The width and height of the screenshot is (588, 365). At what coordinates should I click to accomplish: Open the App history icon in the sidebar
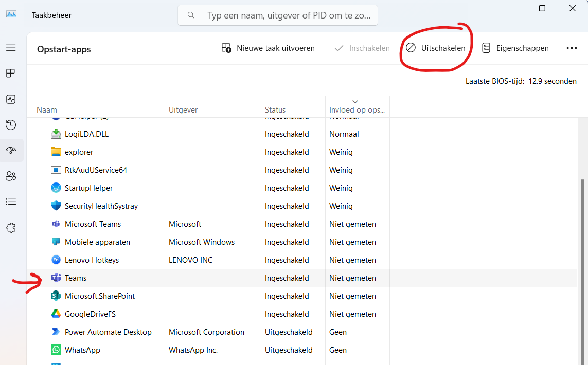[x=11, y=125]
